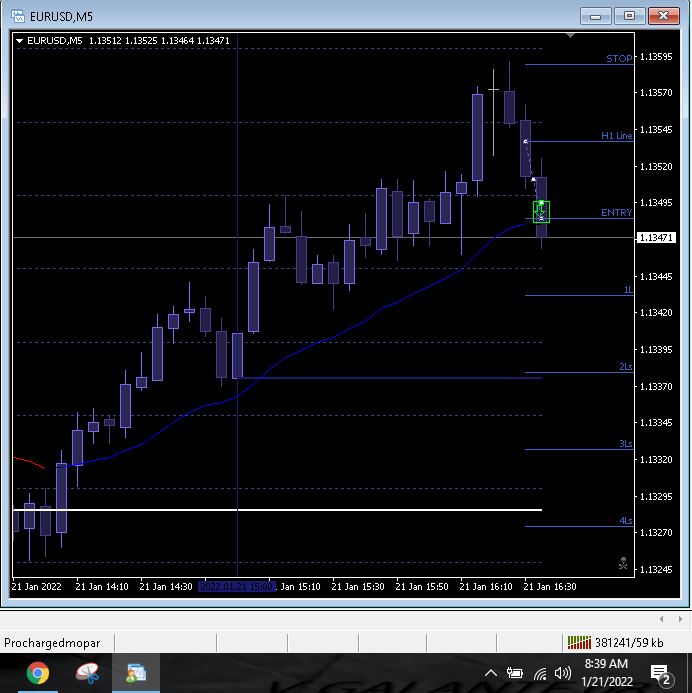Expand the EURUSD,M5 chart info dropdown triangle
692x693 pixels.
coord(19,41)
